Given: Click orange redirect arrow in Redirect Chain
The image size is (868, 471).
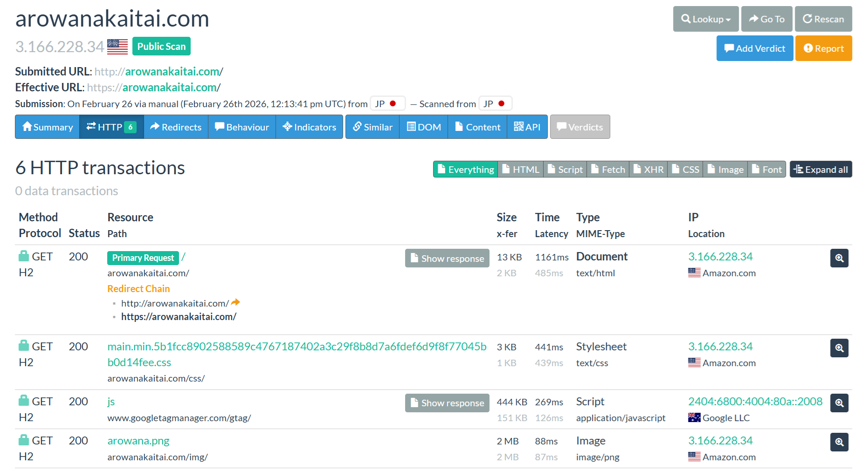Looking at the screenshot, I should click(x=235, y=303).
